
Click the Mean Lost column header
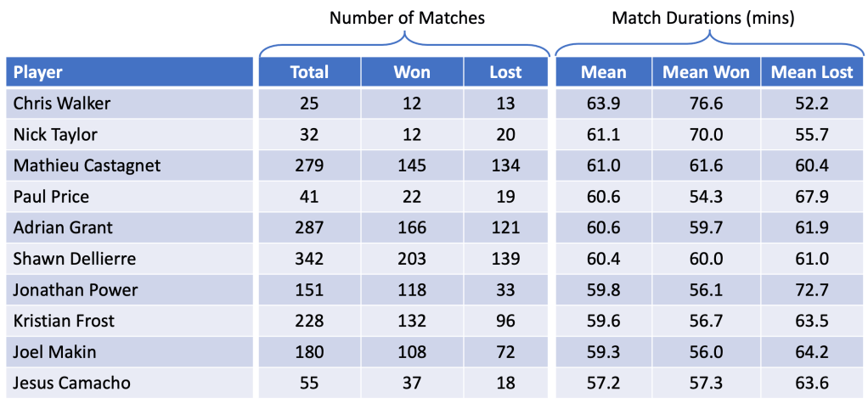coord(811,72)
